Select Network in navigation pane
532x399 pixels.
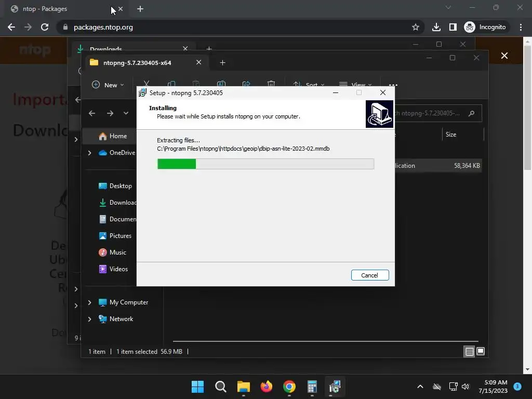coord(116,319)
